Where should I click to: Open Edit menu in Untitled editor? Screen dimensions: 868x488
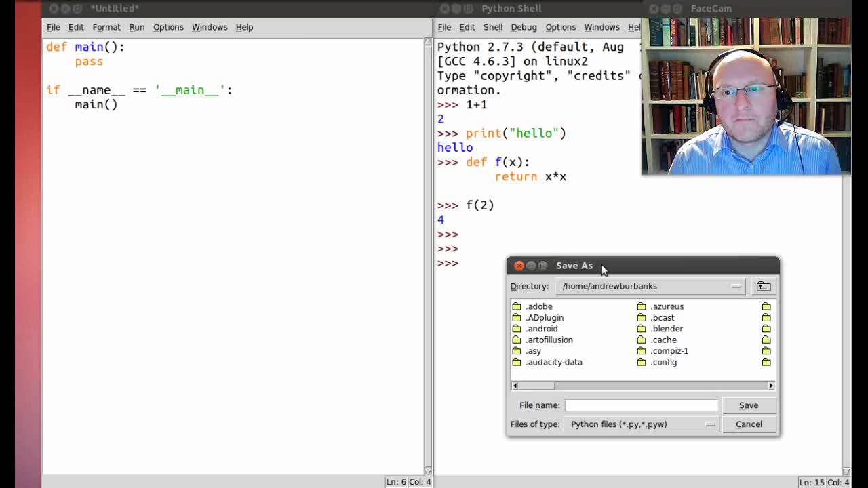click(x=76, y=27)
